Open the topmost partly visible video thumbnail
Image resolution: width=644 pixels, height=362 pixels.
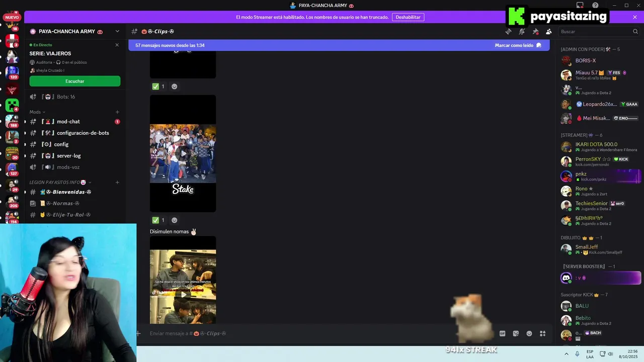click(x=183, y=64)
